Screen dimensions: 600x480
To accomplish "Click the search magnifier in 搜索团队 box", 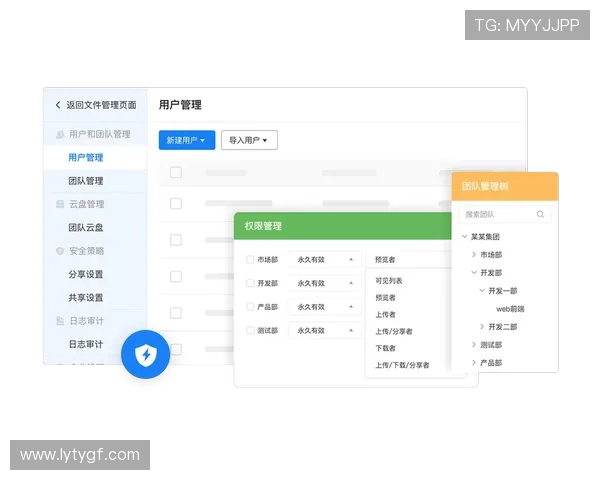I will tap(540, 214).
